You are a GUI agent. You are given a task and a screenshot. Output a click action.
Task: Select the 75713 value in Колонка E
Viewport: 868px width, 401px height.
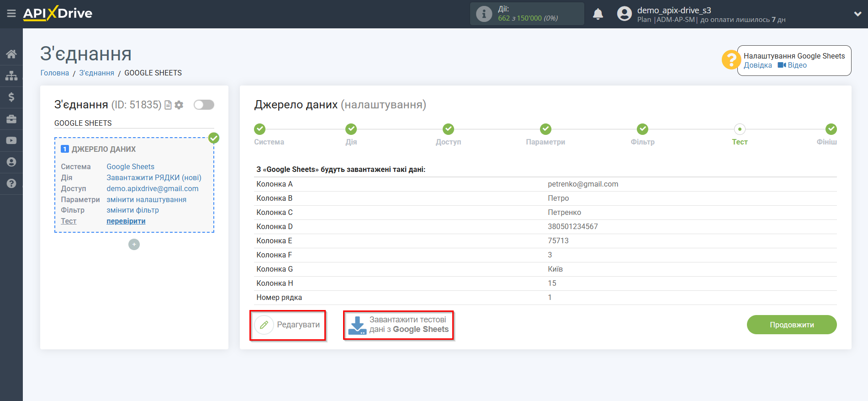click(558, 241)
